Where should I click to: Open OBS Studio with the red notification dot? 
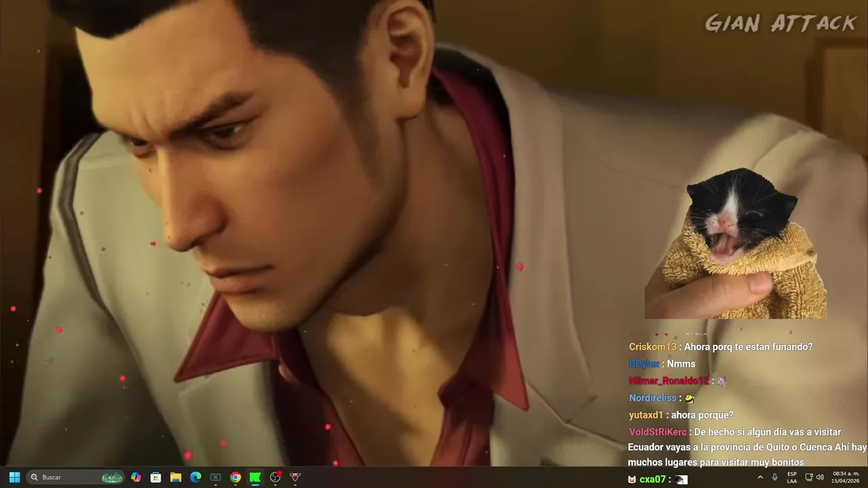click(x=275, y=477)
